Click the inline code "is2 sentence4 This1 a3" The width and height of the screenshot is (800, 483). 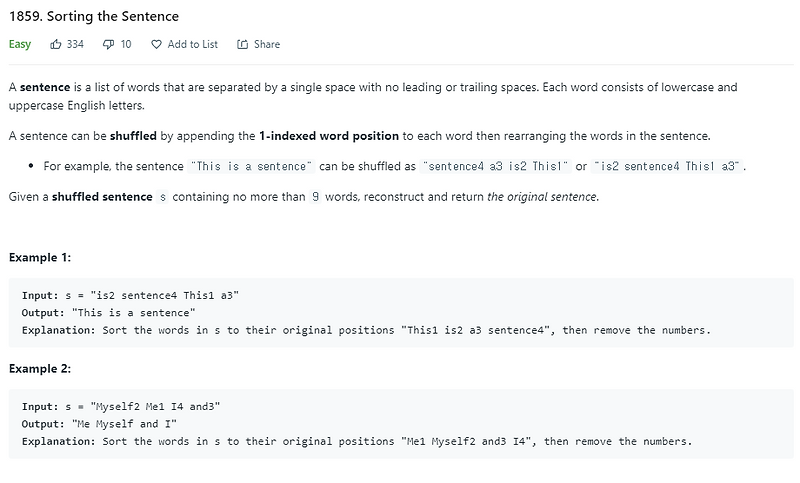(x=669, y=166)
